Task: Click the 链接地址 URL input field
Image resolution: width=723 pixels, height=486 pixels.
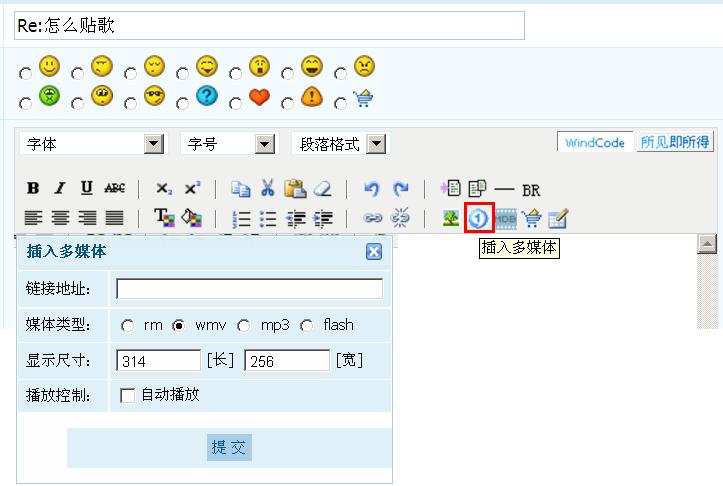Action: click(249, 289)
